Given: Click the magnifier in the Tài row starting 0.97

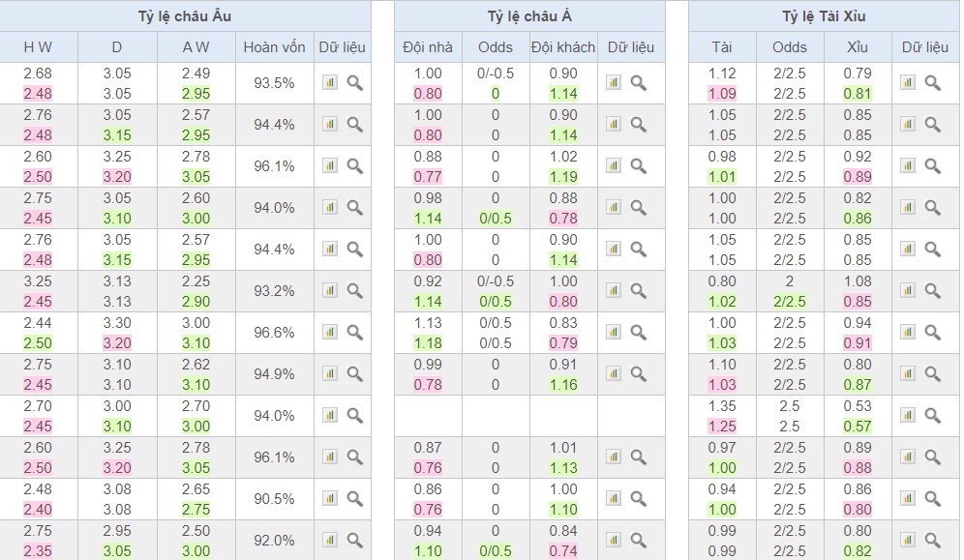Looking at the screenshot, I should [x=933, y=457].
